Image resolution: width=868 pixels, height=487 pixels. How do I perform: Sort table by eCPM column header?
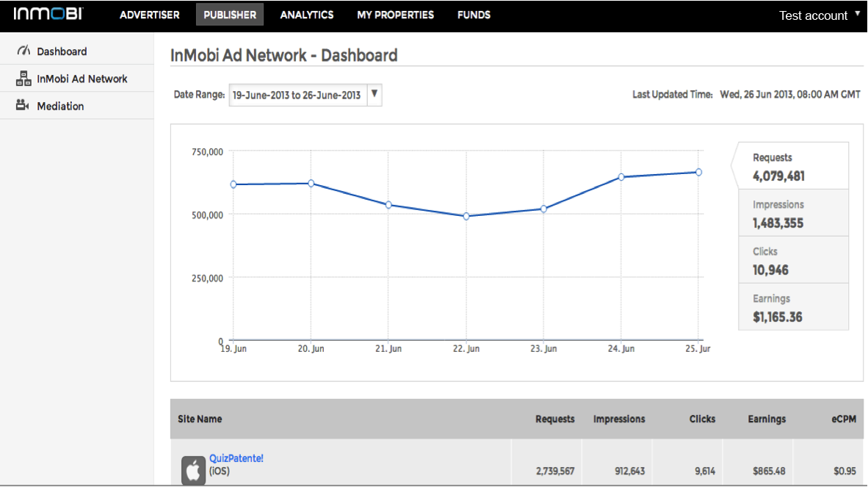click(x=844, y=419)
